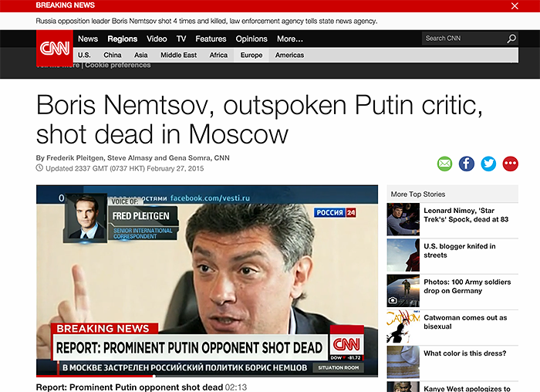
Task: Click Cookie preferences link
Action: coord(117,66)
